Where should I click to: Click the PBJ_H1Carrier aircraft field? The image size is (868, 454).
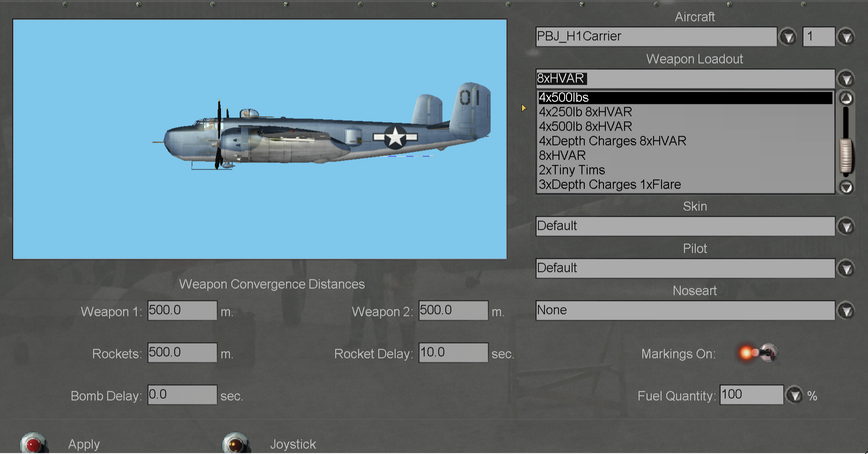click(656, 37)
